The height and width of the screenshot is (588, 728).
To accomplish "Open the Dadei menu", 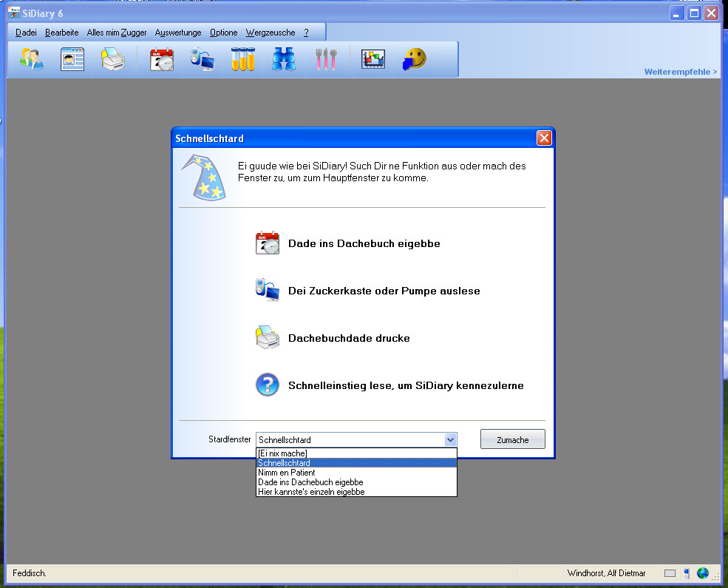I will [26, 33].
